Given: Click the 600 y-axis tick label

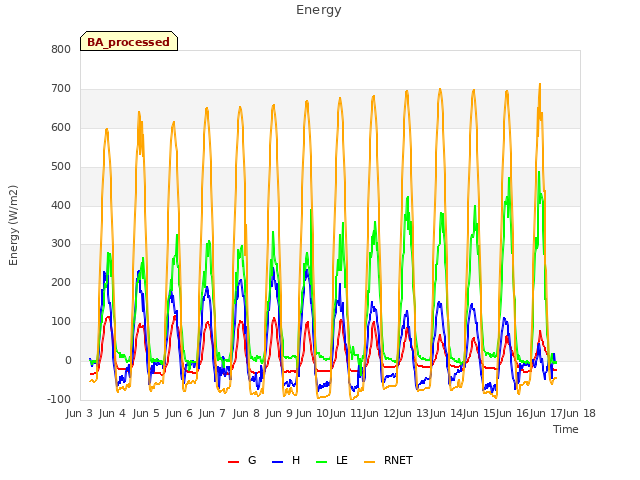Looking at the screenshot, I should [x=61, y=127].
